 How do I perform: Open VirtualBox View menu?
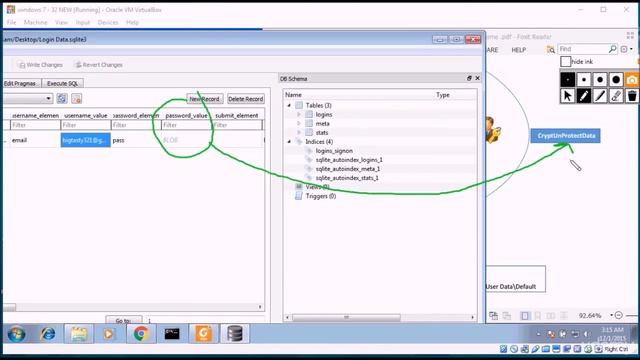62,22
